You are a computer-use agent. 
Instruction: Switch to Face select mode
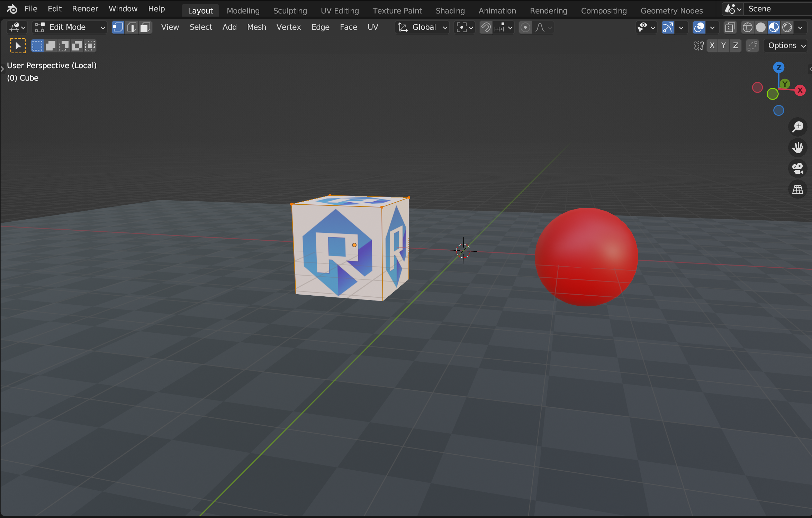(x=145, y=27)
